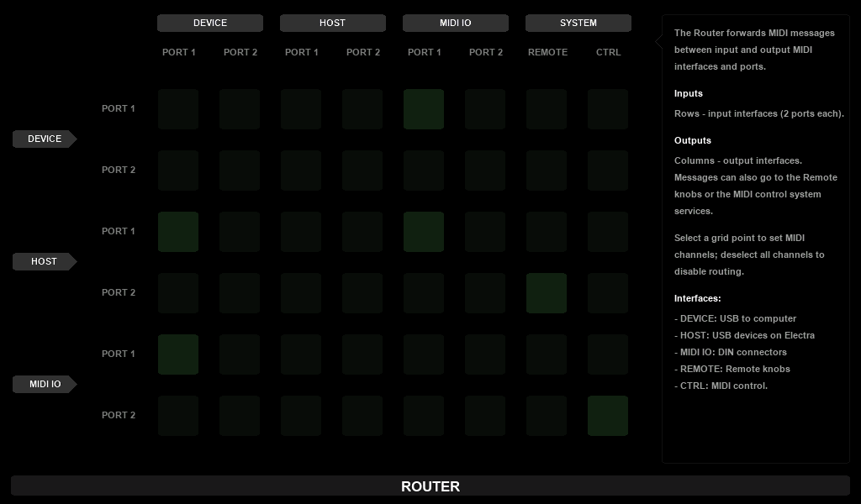Image resolution: width=861 pixels, height=504 pixels.
Task: Enable routing DEVICE Port 1 input to REMOTE output
Action: pyautogui.click(x=547, y=109)
